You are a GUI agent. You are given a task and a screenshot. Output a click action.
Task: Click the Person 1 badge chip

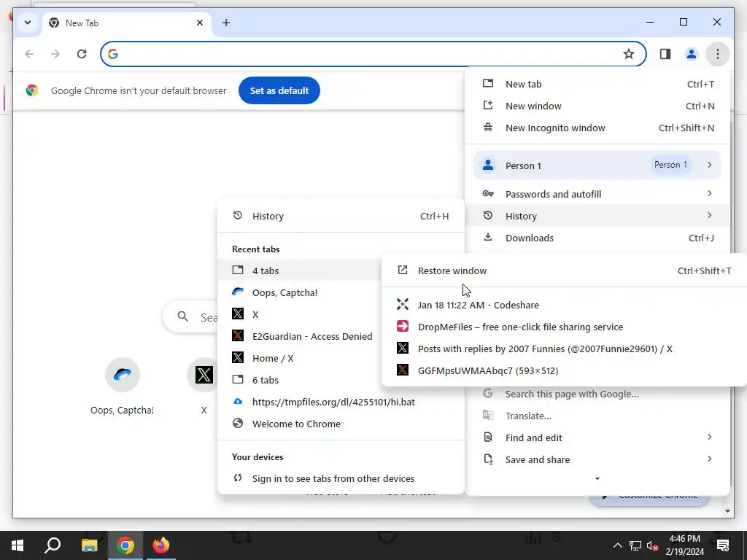click(670, 165)
